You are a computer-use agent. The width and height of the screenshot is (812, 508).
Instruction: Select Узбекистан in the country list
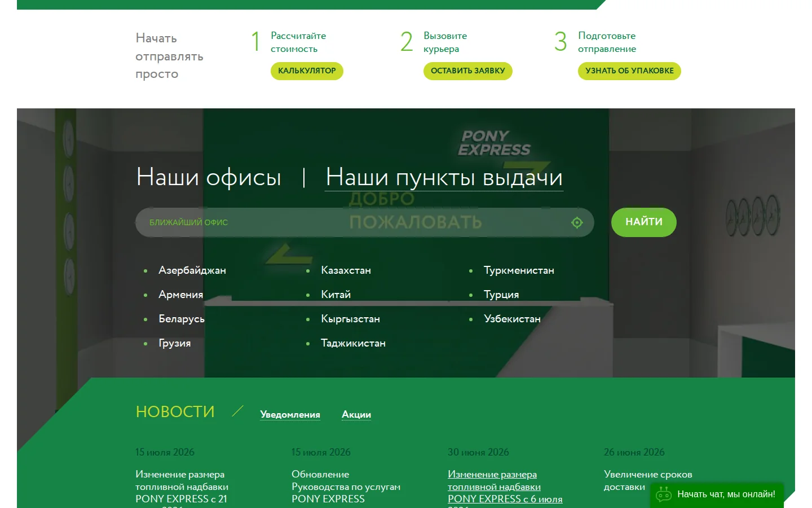[x=512, y=319]
